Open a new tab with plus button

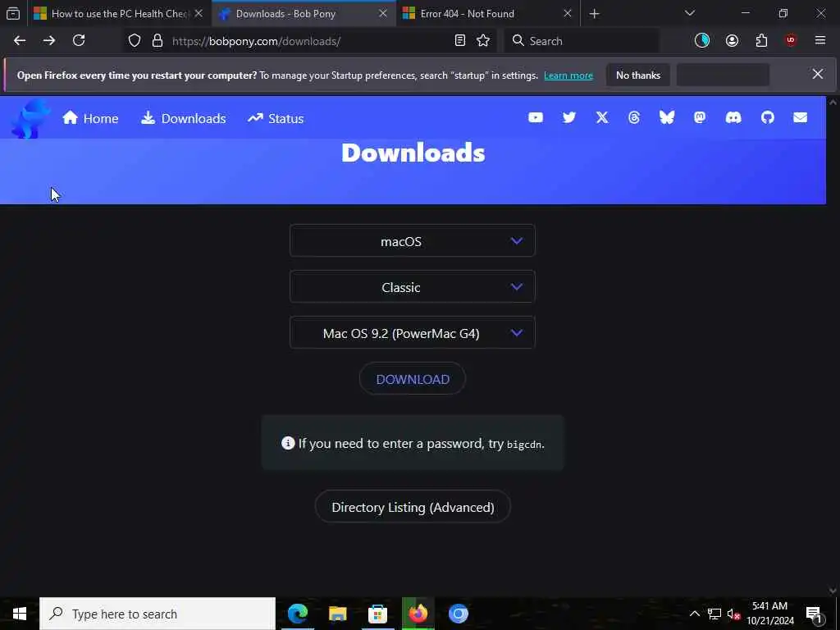(x=594, y=14)
